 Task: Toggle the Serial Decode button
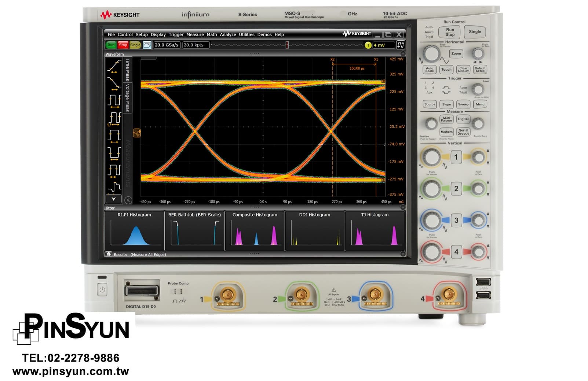click(463, 132)
